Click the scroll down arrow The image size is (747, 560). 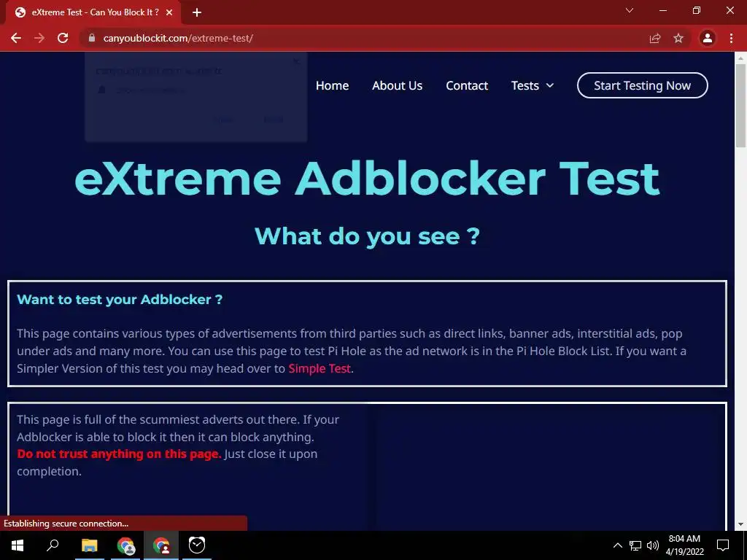[740, 524]
